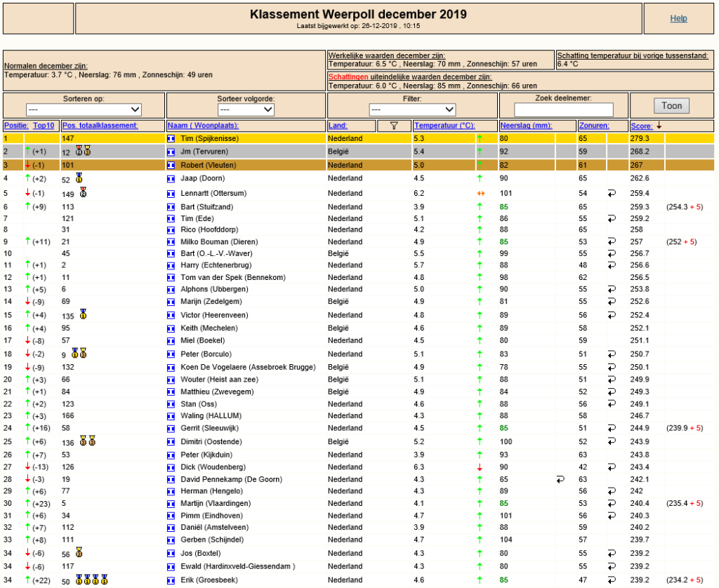Open the Help link
This screenshot has height=588, width=719.
pyautogui.click(x=678, y=18)
